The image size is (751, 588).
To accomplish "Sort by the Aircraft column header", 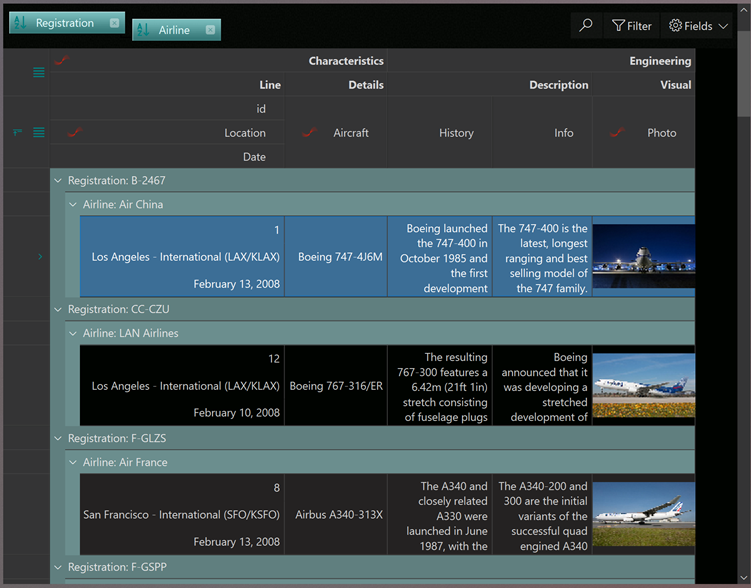I will point(336,133).
